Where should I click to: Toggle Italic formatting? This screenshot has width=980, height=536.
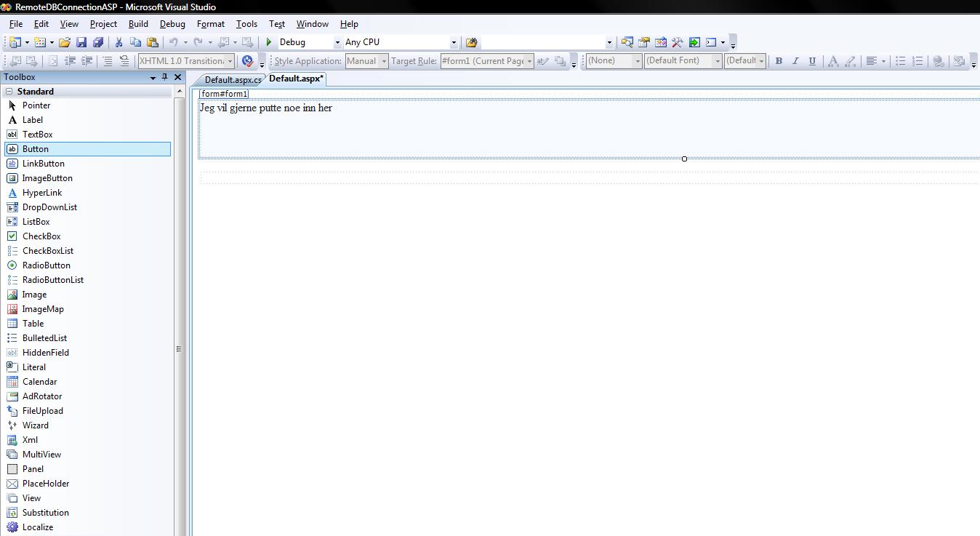pos(795,61)
